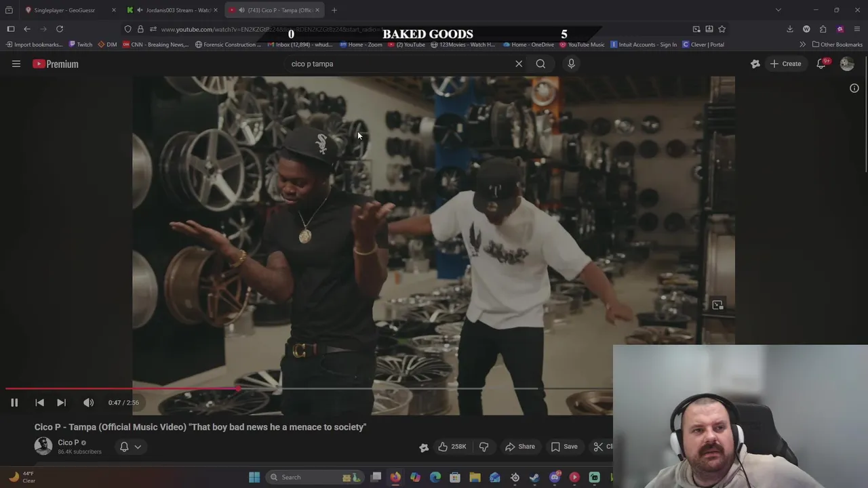The image size is (868, 488).
Task: Dislike the video
Action: click(x=484, y=447)
